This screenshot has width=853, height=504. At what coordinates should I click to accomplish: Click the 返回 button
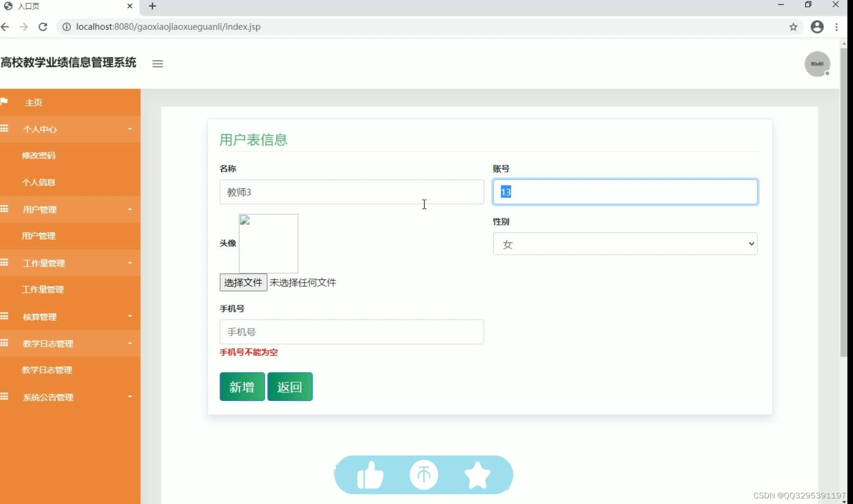(290, 387)
